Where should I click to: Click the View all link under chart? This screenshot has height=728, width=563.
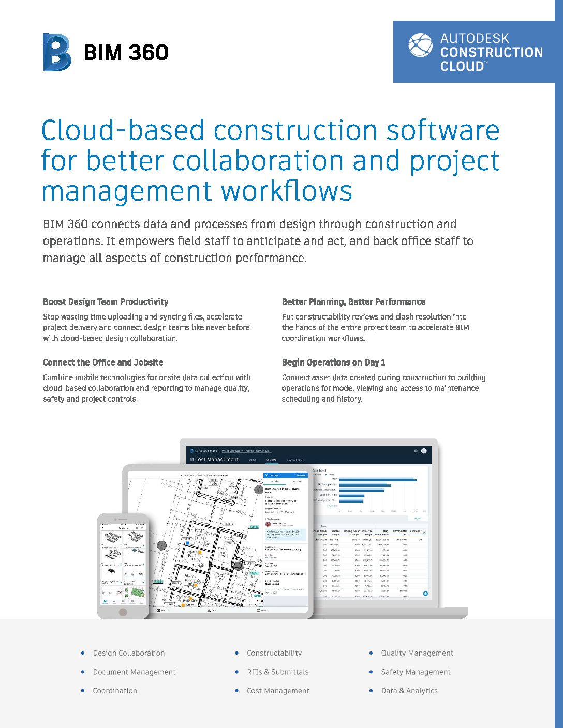331,506
